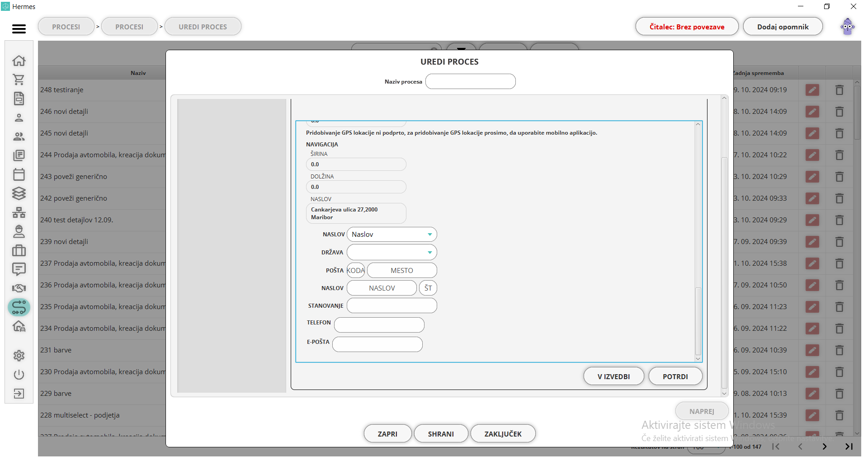Click Čitalec: Brez povezave button
This screenshot has height=465, width=868.
tap(687, 27)
